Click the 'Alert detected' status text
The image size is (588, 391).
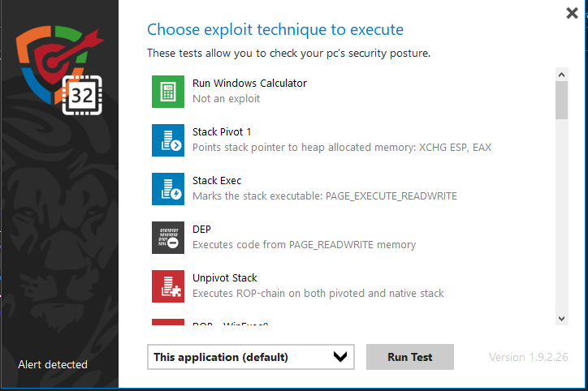(x=53, y=364)
